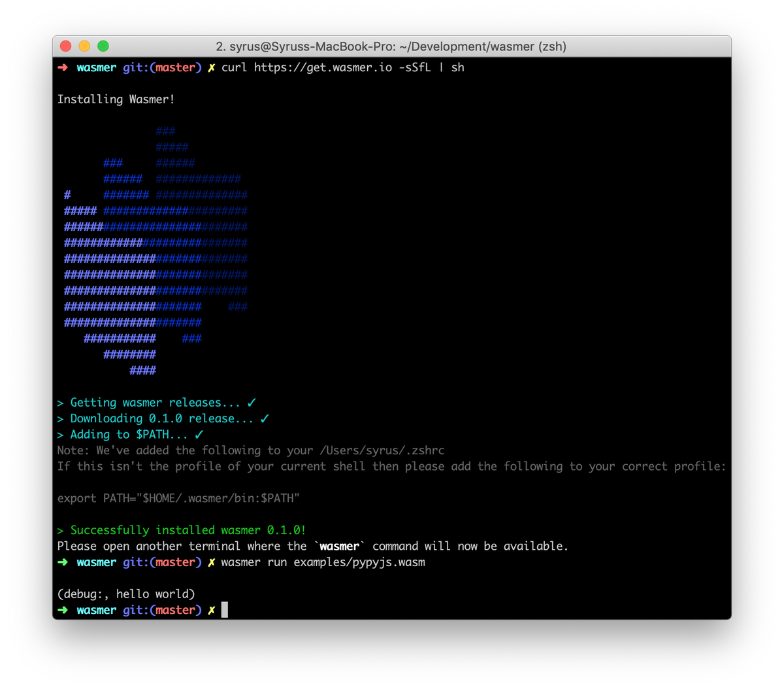Click green arrow before the wasmer run command
The height and width of the screenshot is (689, 784).
pos(63,562)
